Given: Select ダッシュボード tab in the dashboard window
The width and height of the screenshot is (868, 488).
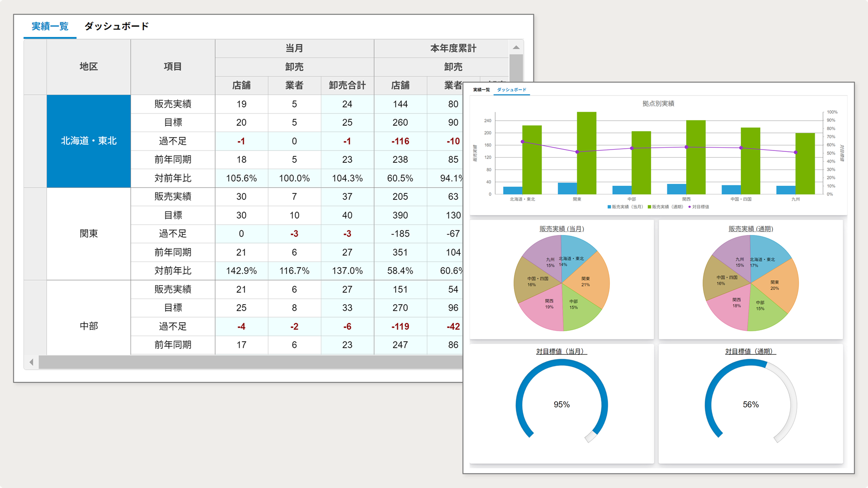Looking at the screenshot, I should pos(512,90).
